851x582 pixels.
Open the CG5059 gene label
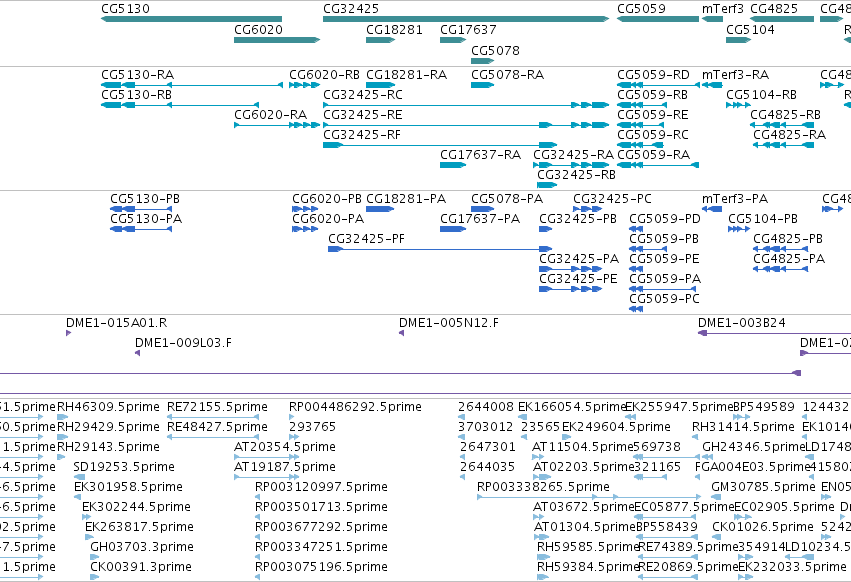642,9
